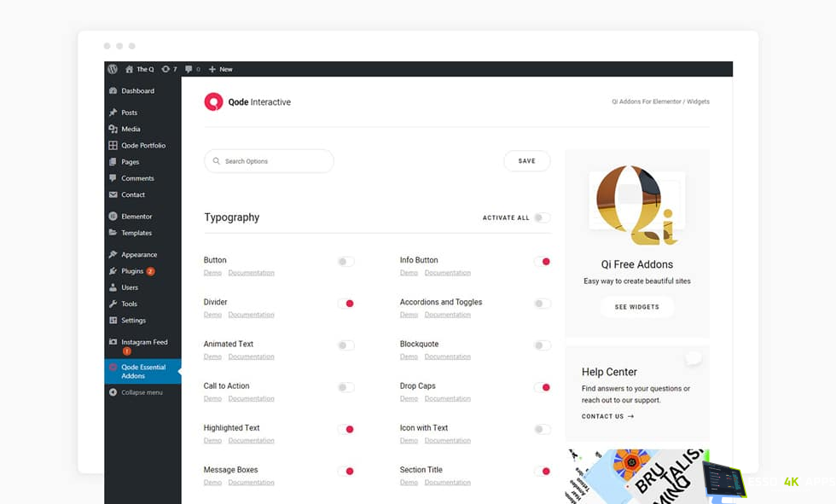Disable the Divider widget toggle
Image resolution: width=836 pixels, height=504 pixels.
(x=345, y=304)
